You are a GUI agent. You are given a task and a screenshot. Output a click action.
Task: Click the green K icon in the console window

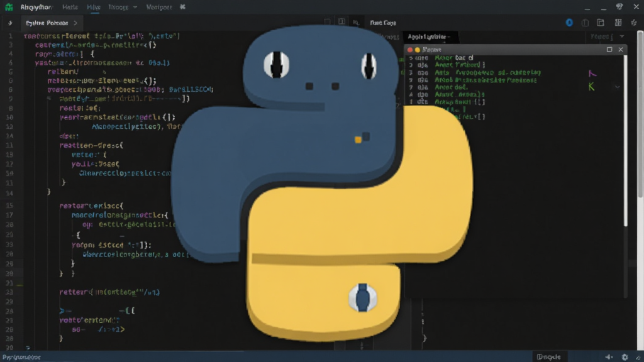coord(591,87)
